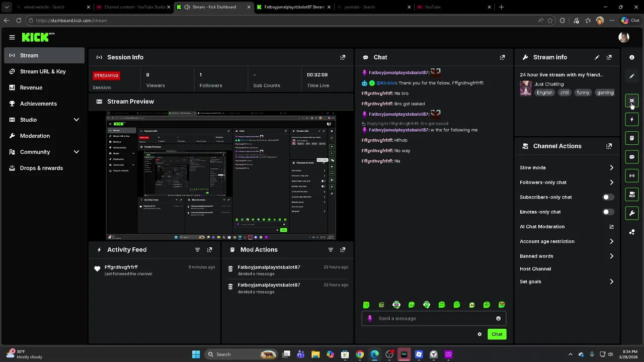Pop out the Mod Actions panel
The width and height of the screenshot is (644, 362).
(343, 250)
